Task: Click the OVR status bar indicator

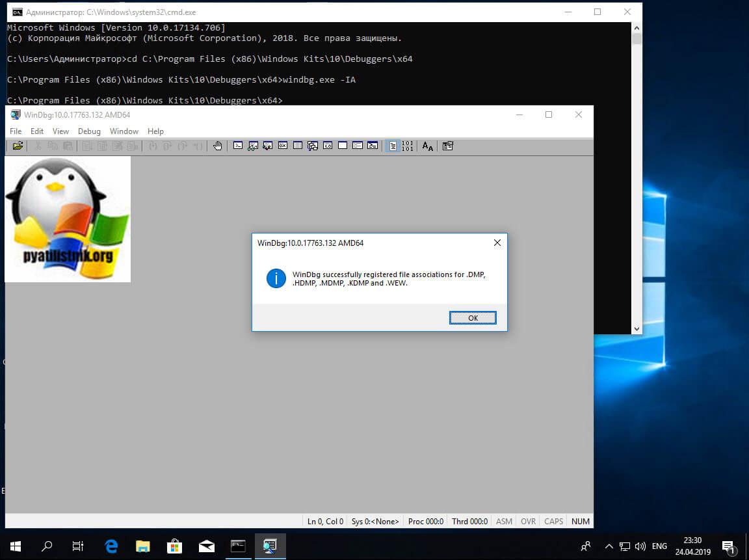Action: tap(529, 521)
